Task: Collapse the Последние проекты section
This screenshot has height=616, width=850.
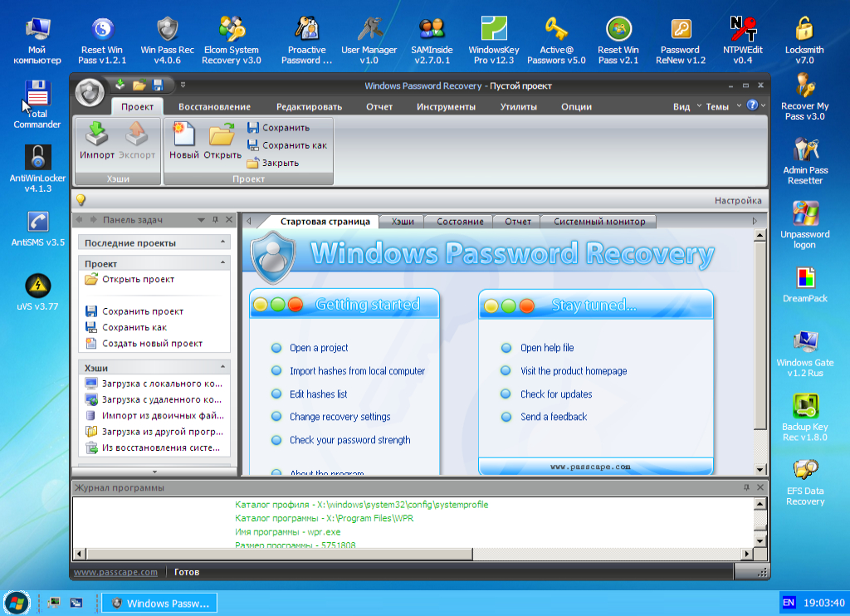Action: [x=222, y=242]
